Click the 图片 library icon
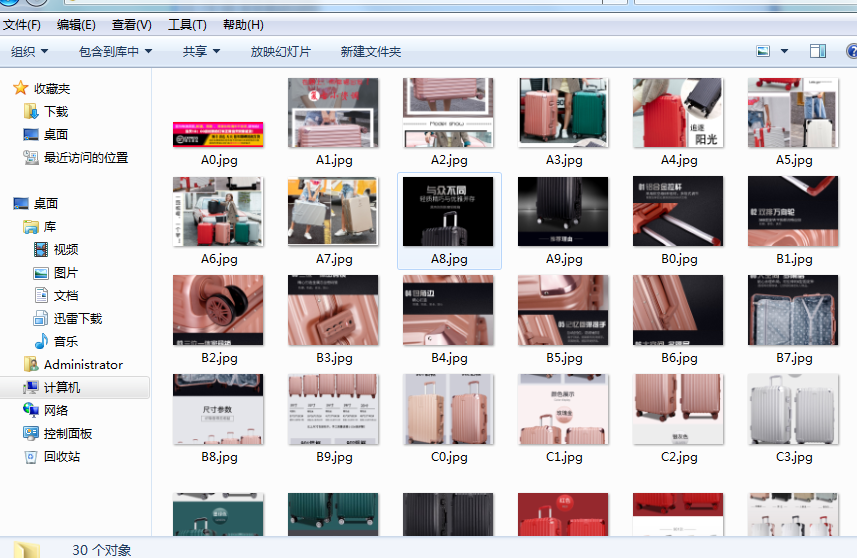857x558 pixels. point(41,273)
